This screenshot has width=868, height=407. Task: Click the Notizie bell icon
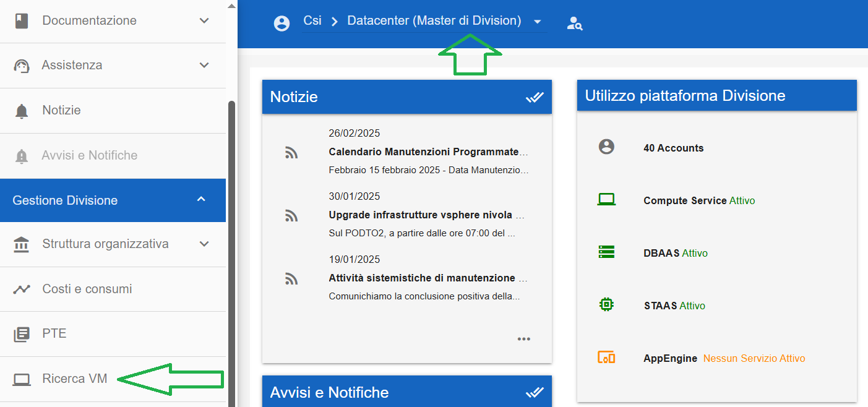click(x=22, y=111)
